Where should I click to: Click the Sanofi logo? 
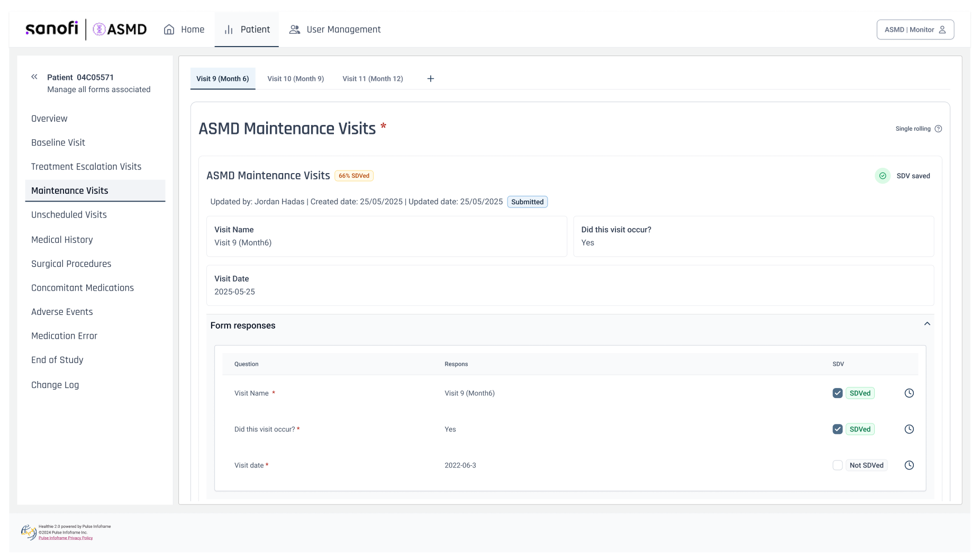tap(52, 29)
